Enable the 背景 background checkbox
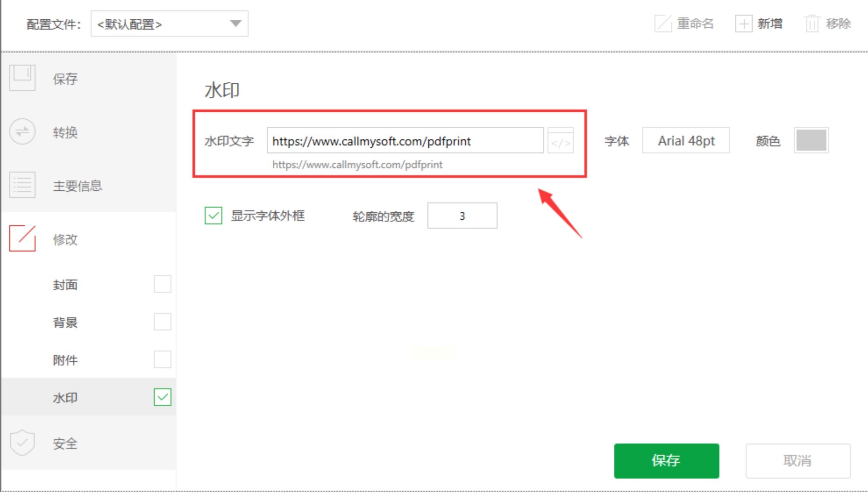This screenshot has width=868, height=492. (162, 322)
